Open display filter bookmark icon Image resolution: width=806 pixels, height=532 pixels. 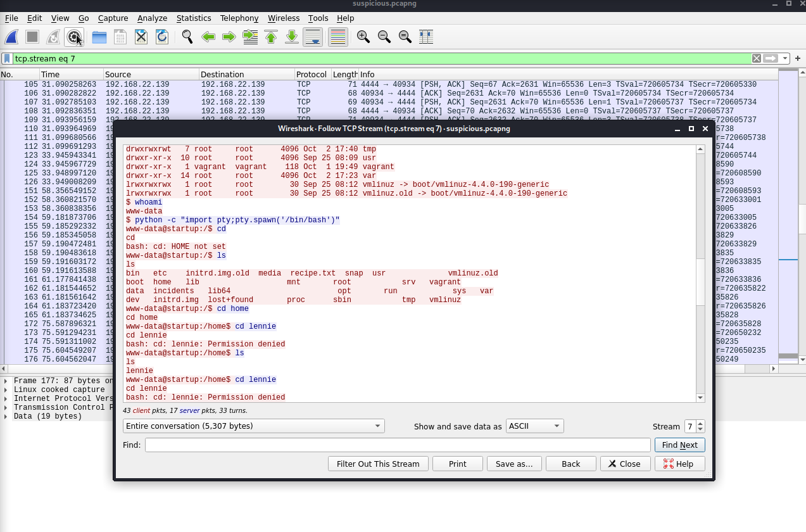coord(7,58)
